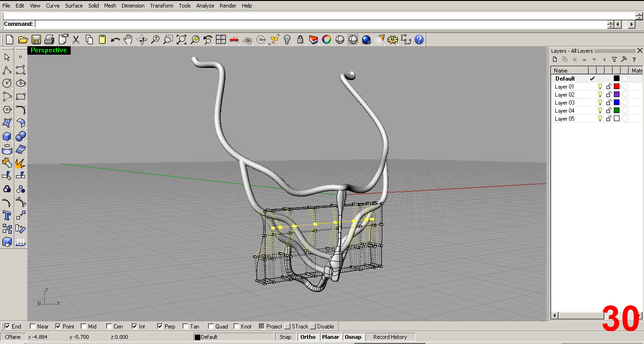Viewport: 644px width, 344px height.
Task: Save the model with the floppy disk icon
Action: (36, 40)
